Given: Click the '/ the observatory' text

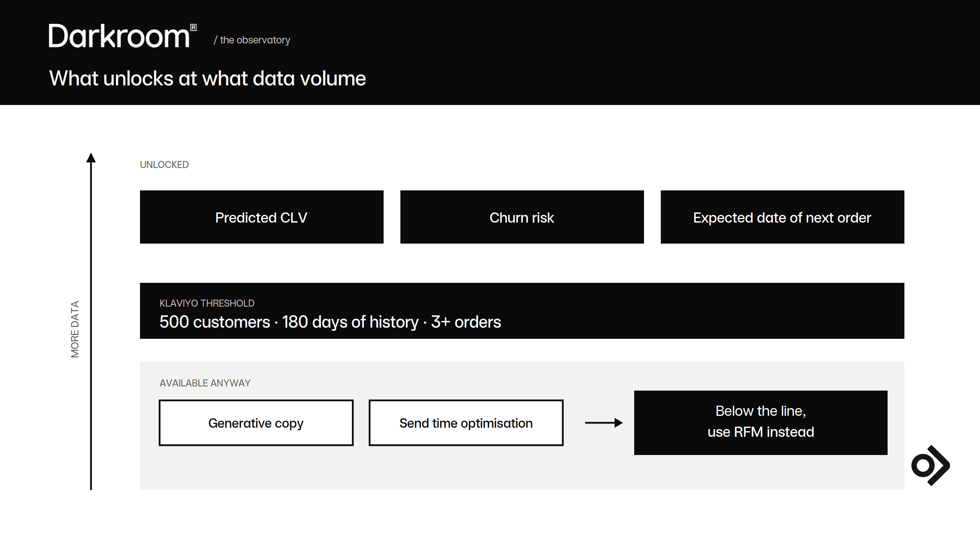Looking at the screenshot, I should pos(252,40).
